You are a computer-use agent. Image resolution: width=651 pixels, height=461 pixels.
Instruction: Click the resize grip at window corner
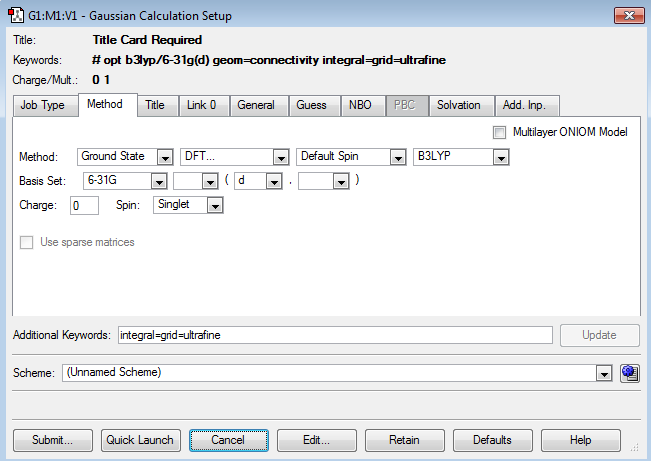click(634, 447)
